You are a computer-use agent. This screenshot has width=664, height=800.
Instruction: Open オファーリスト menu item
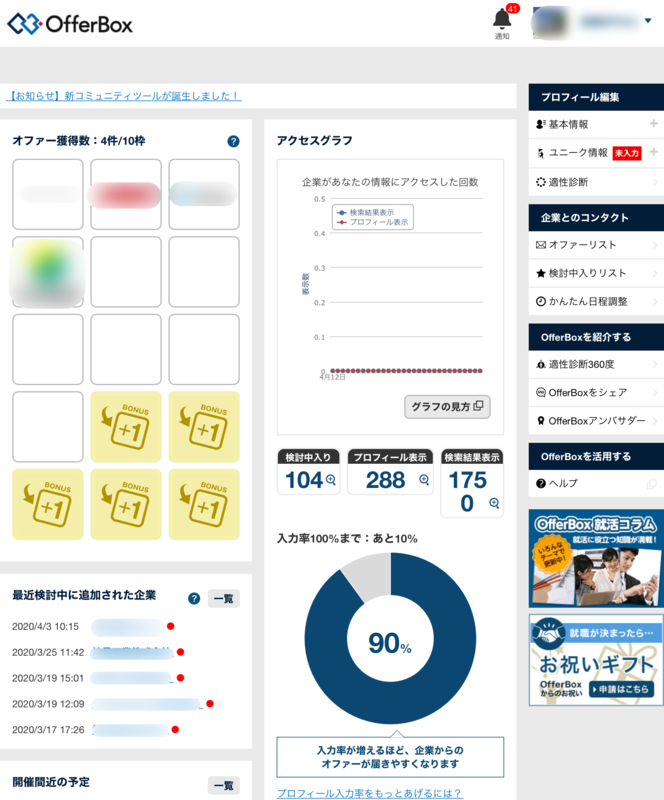596,245
